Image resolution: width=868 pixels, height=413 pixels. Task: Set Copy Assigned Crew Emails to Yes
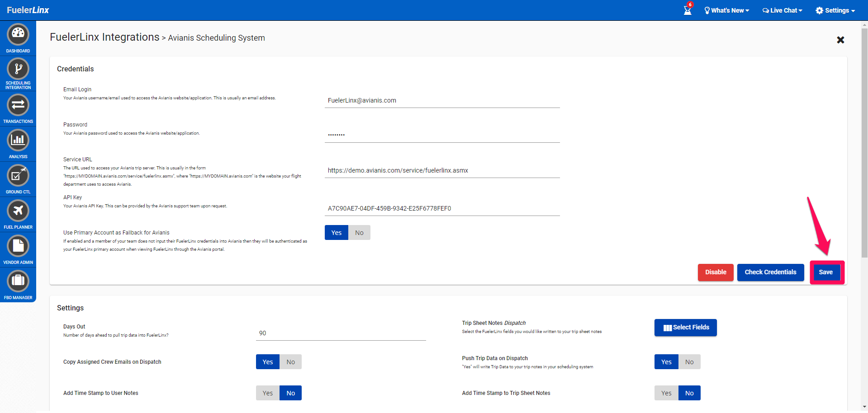[268, 362]
